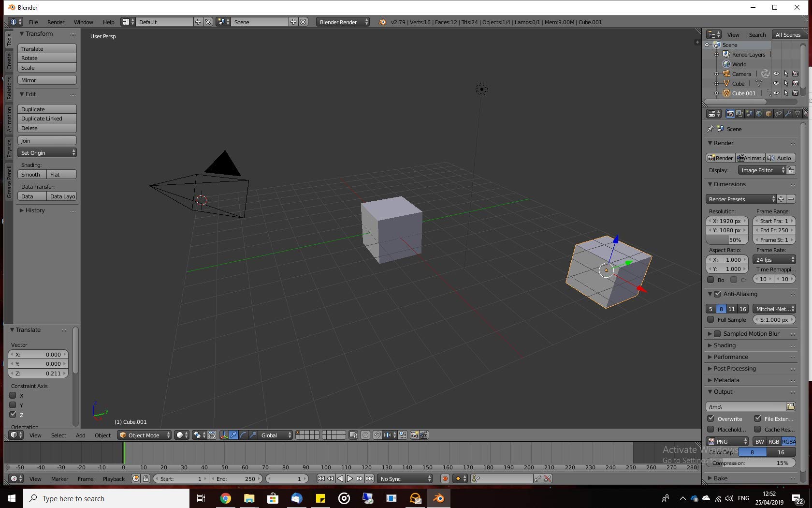
Task: Select the rotation manipulator in the header
Action: click(x=244, y=435)
